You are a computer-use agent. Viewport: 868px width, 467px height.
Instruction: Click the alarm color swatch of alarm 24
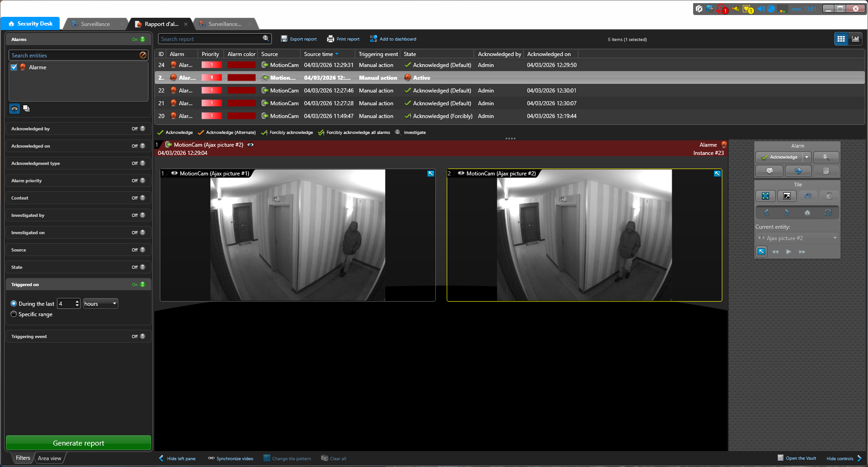point(241,65)
